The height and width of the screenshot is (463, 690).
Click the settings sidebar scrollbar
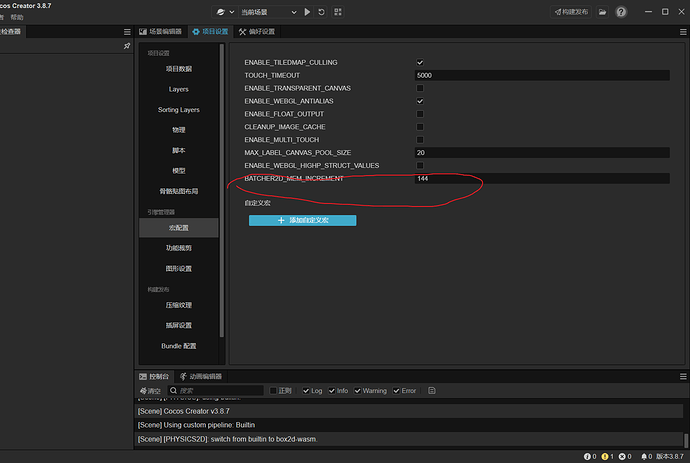point(222,191)
